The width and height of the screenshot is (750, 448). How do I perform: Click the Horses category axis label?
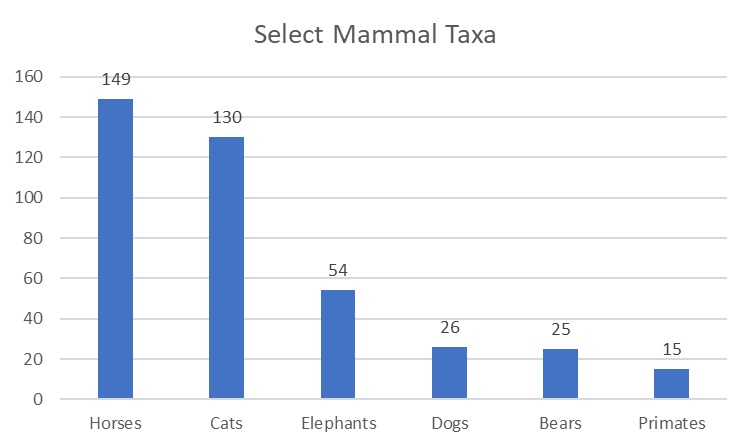[x=115, y=423]
